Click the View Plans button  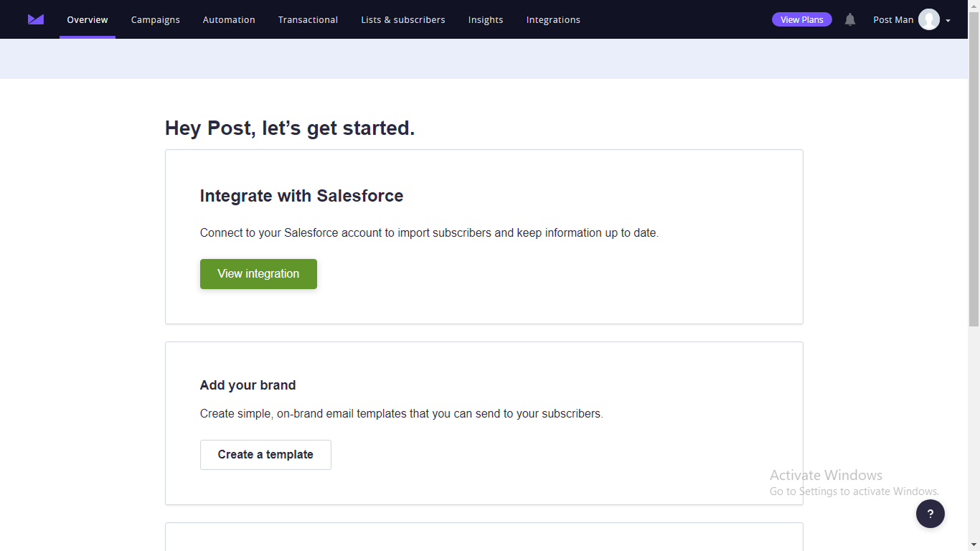point(802,19)
